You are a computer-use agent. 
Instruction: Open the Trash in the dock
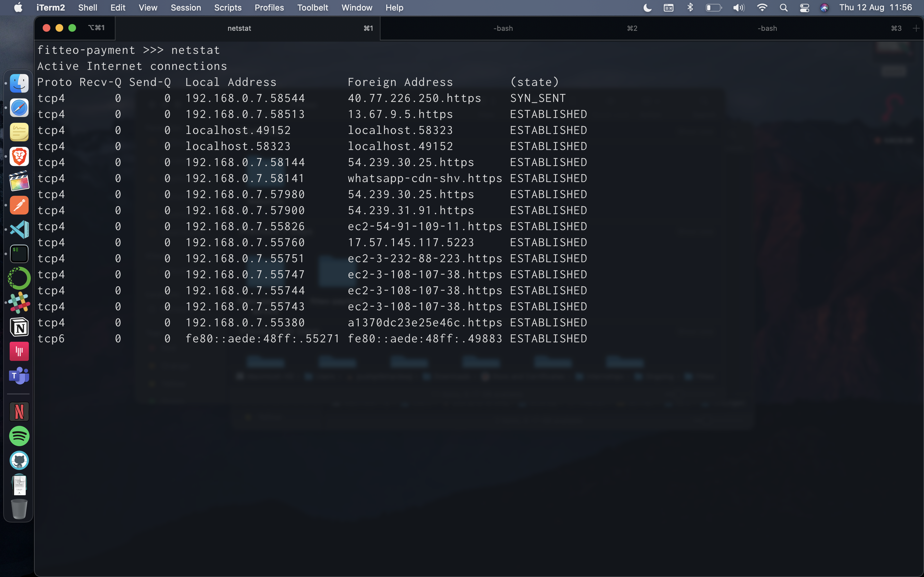pyautogui.click(x=19, y=509)
